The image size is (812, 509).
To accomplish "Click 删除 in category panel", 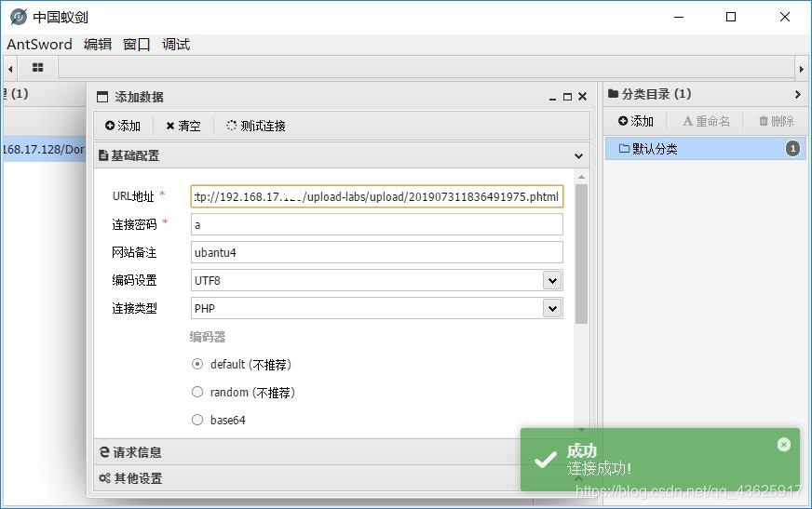I will (777, 121).
